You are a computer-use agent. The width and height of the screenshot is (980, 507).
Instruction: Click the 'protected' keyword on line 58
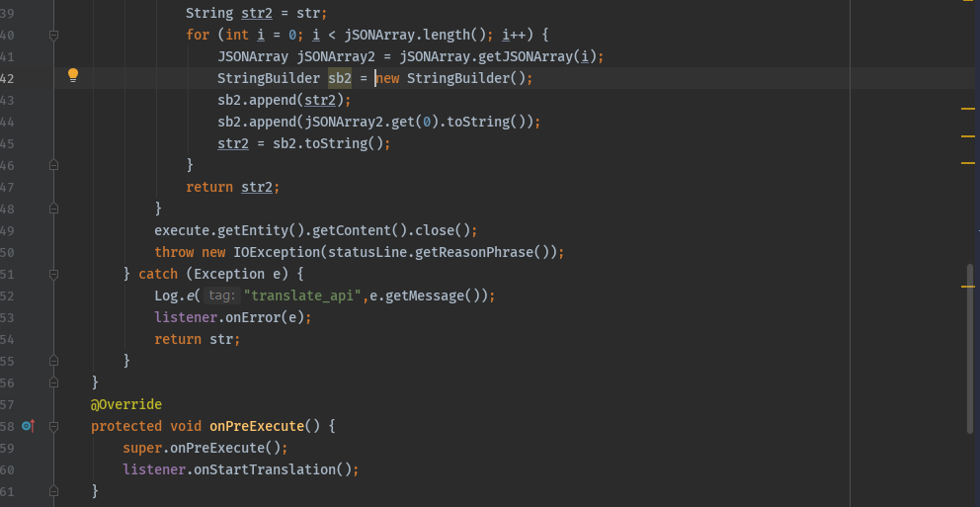tap(126, 426)
